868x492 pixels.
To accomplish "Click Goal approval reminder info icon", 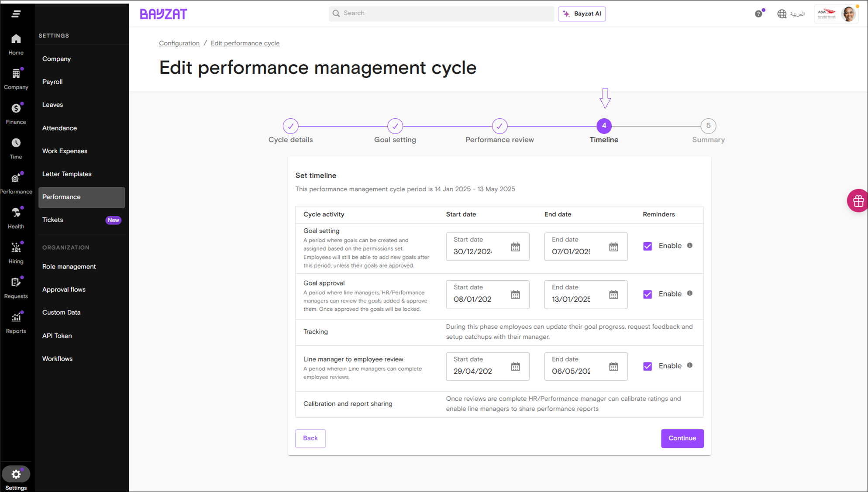I will pyautogui.click(x=690, y=293).
